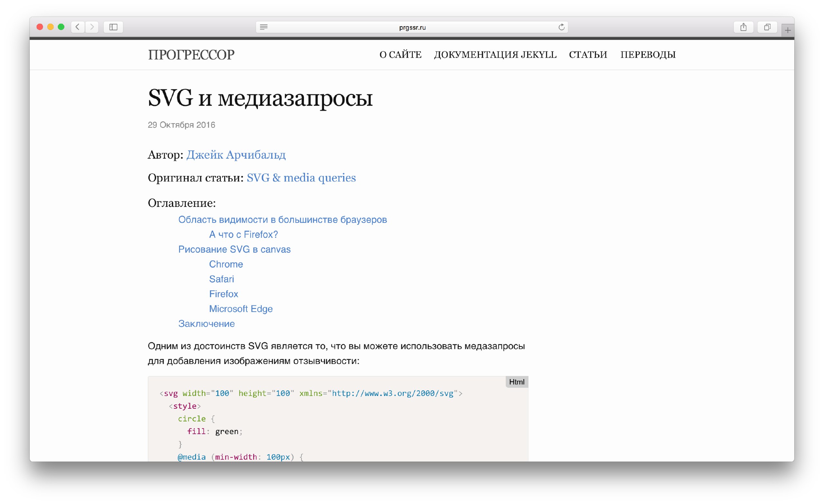Viewport: 824px width, 504px height.
Task: Click the prgssr.ru address field
Action: 412,27
